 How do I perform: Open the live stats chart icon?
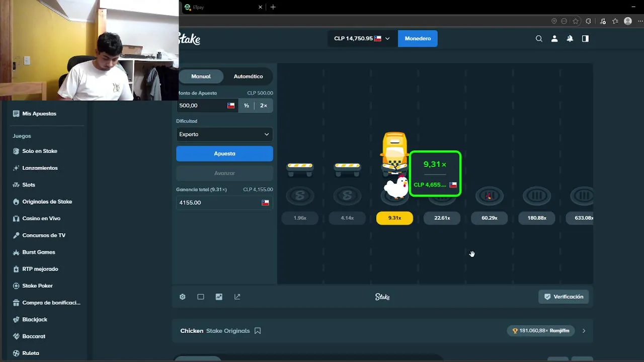click(x=219, y=297)
